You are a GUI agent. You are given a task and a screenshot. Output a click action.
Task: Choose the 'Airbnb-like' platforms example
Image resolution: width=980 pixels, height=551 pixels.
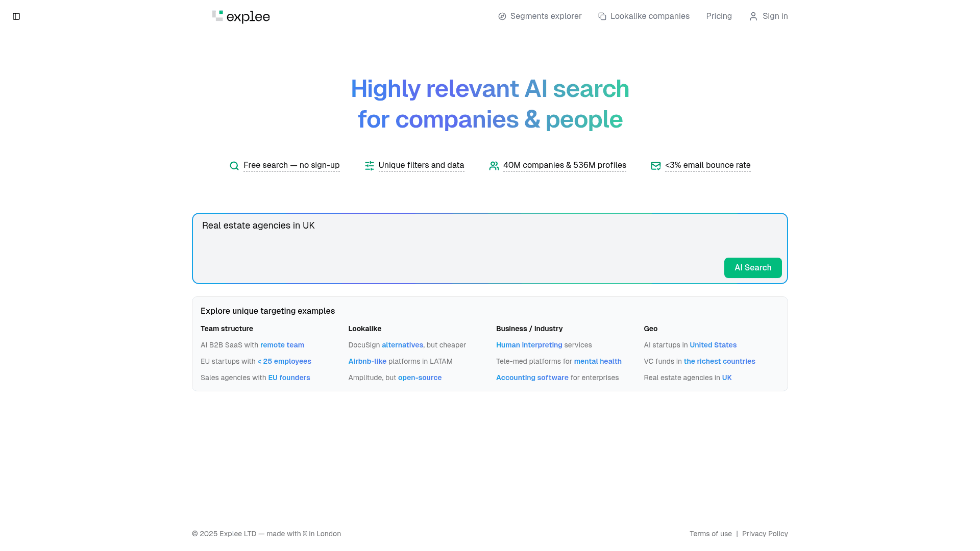pyautogui.click(x=367, y=361)
